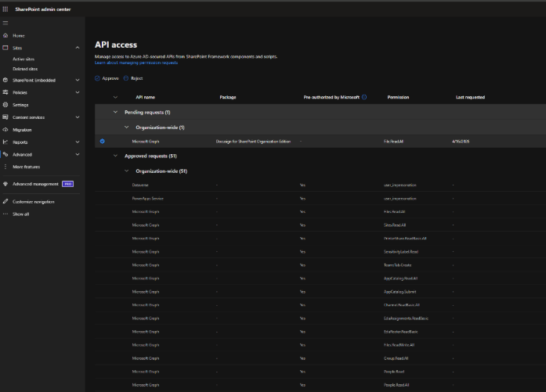Expand the SharePoint Embedded chevron

click(78, 80)
